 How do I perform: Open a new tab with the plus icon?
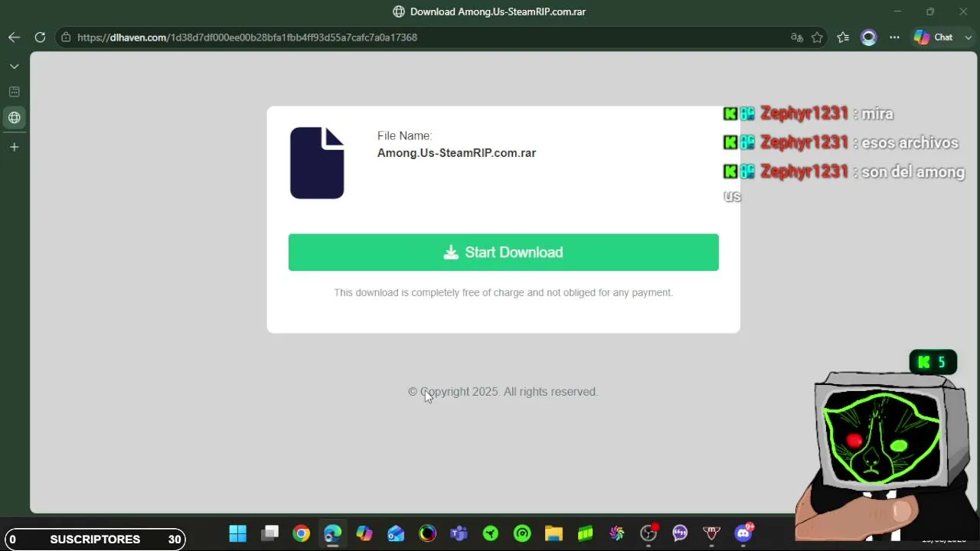14,147
